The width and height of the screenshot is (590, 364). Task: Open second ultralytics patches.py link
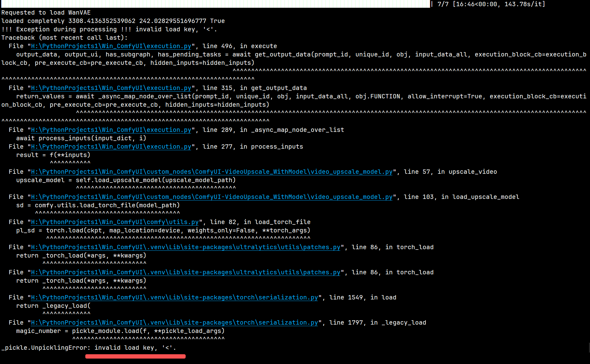(185, 272)
